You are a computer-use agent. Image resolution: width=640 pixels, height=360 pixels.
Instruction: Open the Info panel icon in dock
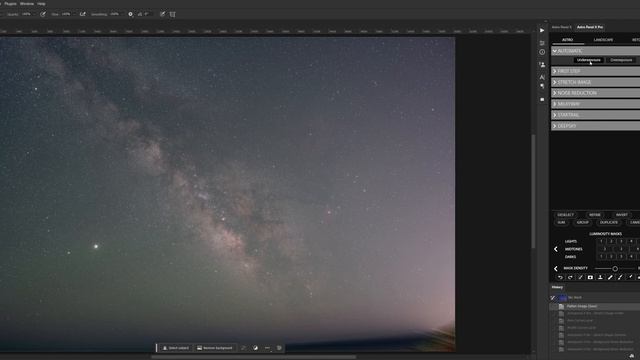542,52
